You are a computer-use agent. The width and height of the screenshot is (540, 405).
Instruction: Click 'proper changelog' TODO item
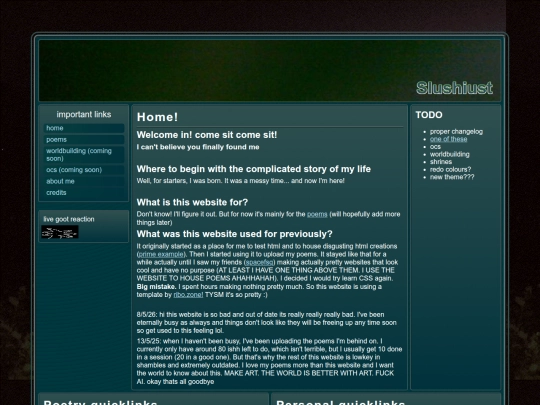tap(456, 132)
